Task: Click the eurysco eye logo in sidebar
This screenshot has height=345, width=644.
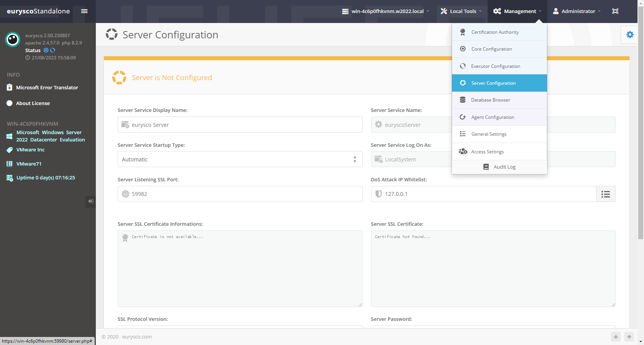Action: click(13, 39)
